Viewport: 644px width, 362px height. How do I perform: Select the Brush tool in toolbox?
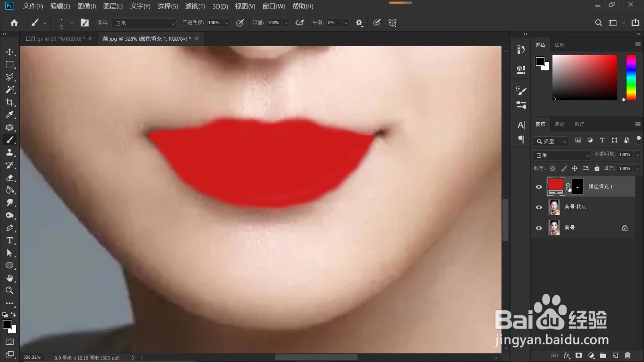(x=10, y=140)
